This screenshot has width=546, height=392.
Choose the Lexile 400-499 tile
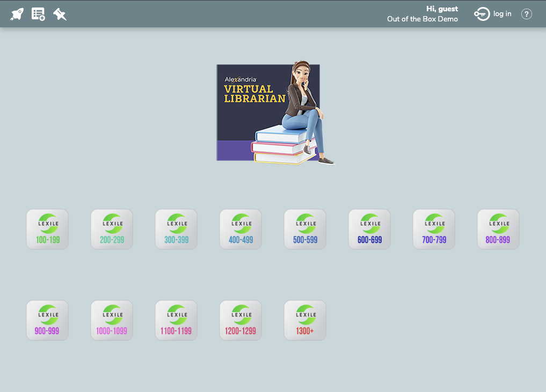click(241, 229)
